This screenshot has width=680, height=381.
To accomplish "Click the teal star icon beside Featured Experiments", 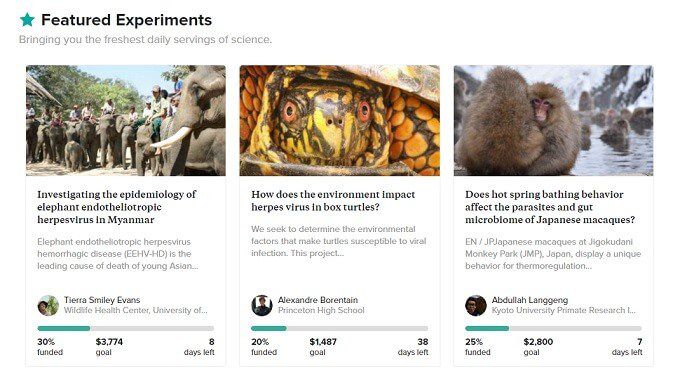I will click(x=27, y=20).
